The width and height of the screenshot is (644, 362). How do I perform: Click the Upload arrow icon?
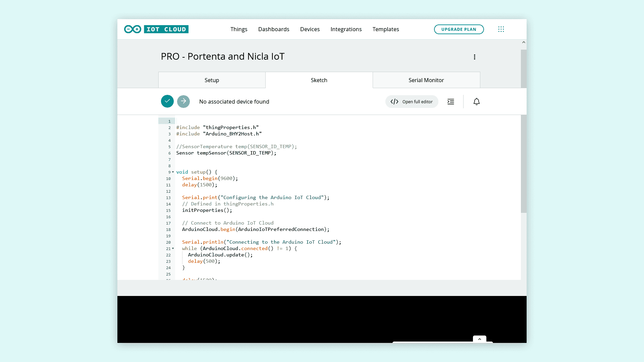click(x=183, y=101)
